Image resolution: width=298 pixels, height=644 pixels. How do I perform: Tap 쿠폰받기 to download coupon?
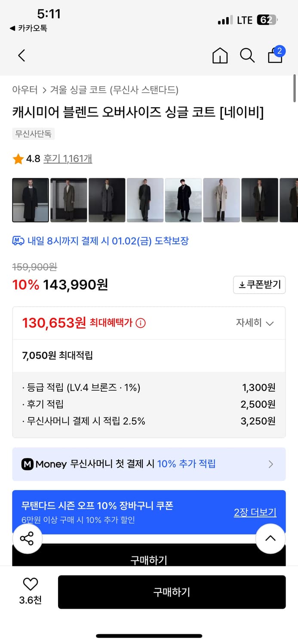coord(259,285)
